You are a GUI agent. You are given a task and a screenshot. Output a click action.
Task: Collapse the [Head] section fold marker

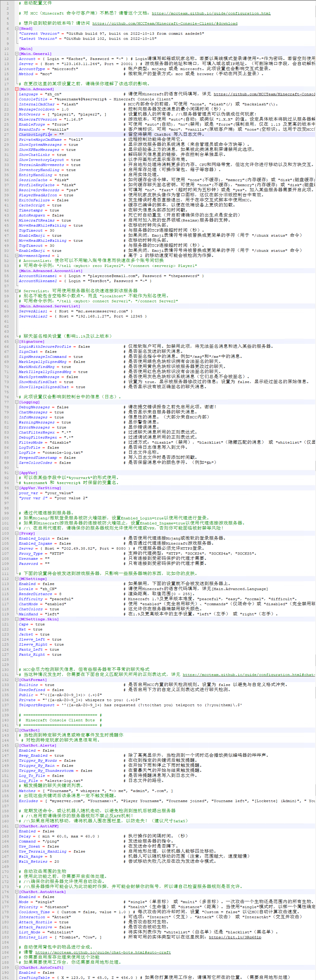17,29
